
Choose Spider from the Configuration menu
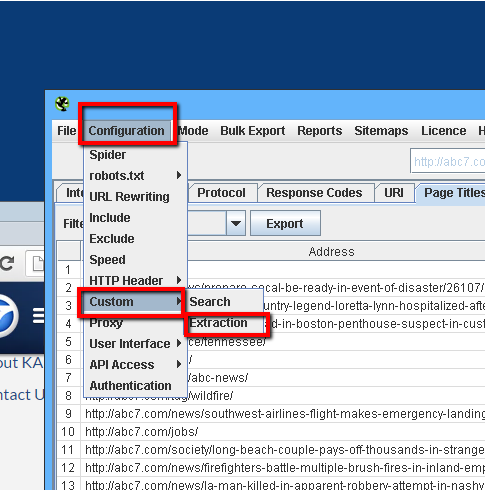coord(135,155)
